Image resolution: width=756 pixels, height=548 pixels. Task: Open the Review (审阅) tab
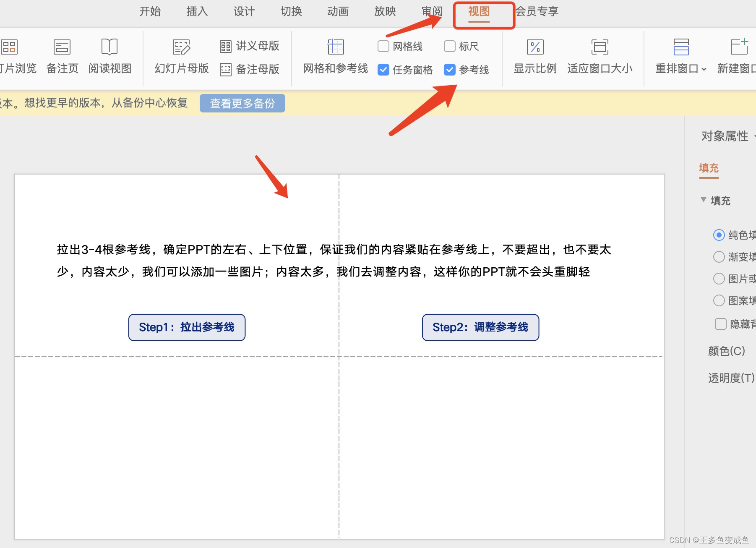432,11
